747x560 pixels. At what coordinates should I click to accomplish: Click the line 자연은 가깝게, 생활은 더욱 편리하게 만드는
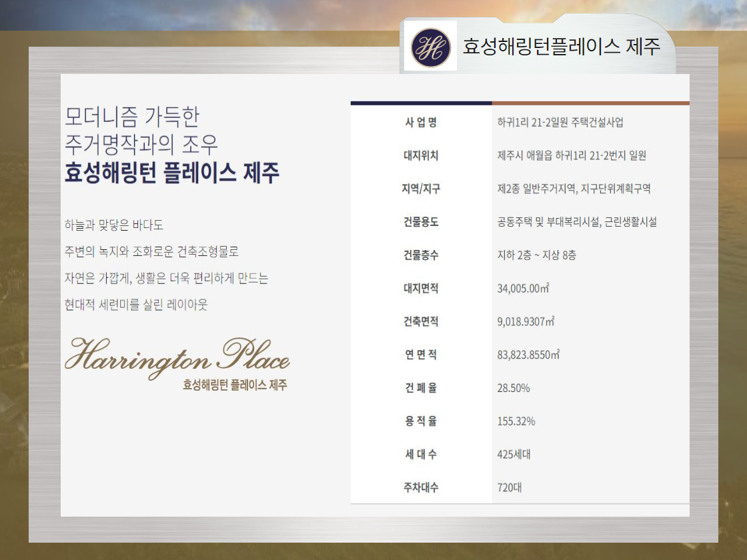pyautogui.click(x=166, y=278)
